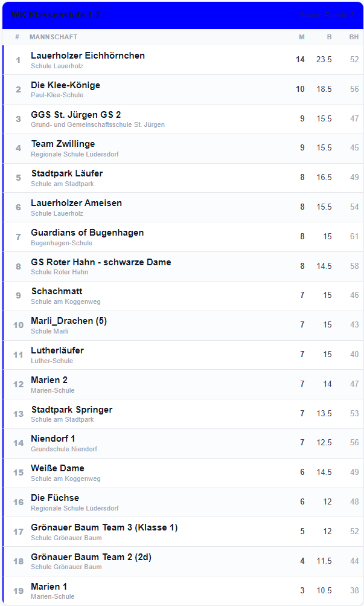Click the M column header

coord(302,37)
